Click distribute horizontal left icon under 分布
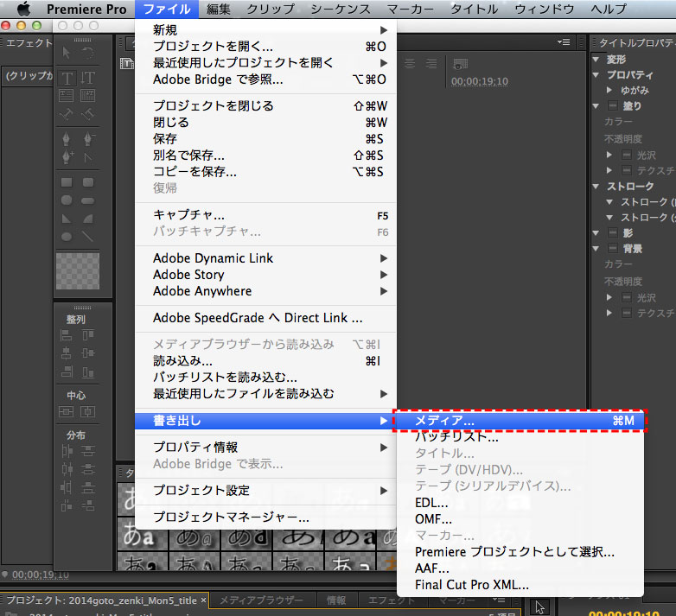676x616 pixels. [x=67, y=451]
